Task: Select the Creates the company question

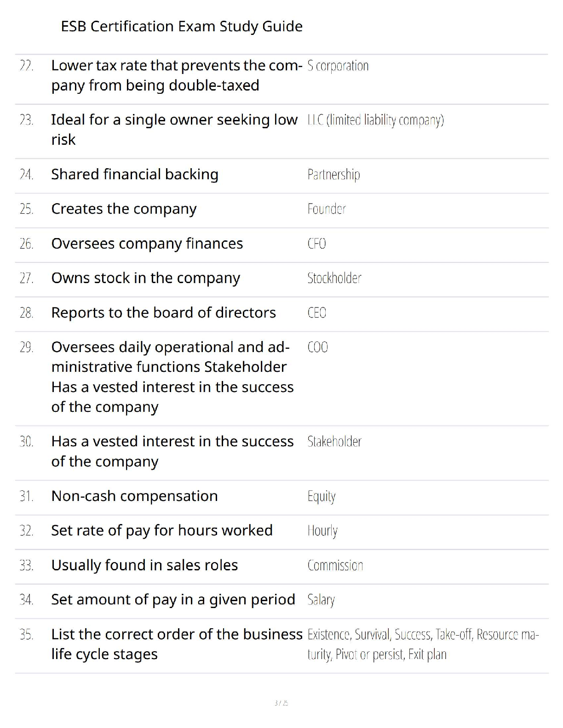Action: click(124, 209)
